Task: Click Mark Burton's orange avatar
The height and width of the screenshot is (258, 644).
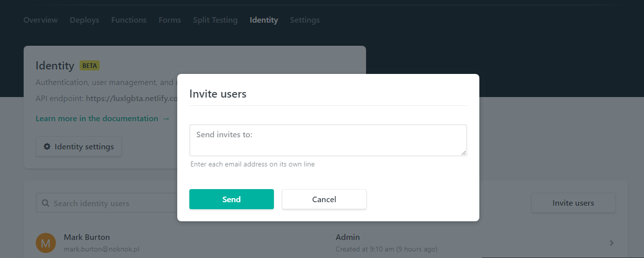Action: (46, 243)
